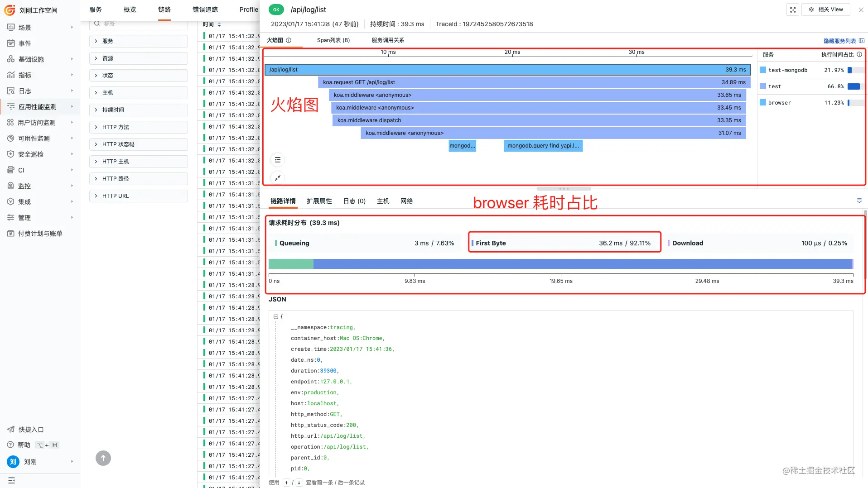Image resolution: width=868 pixels, height=488 pixels.
Task: Select the mongodb.query find span bar
Action: pyautogui.click(x=543, y=146)
